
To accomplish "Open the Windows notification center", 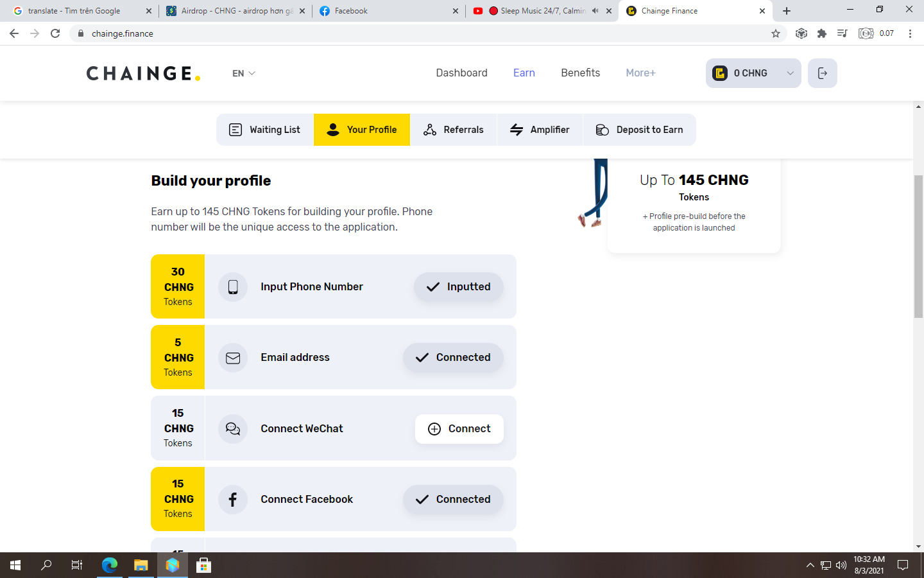I will click(x=903, y=565).
